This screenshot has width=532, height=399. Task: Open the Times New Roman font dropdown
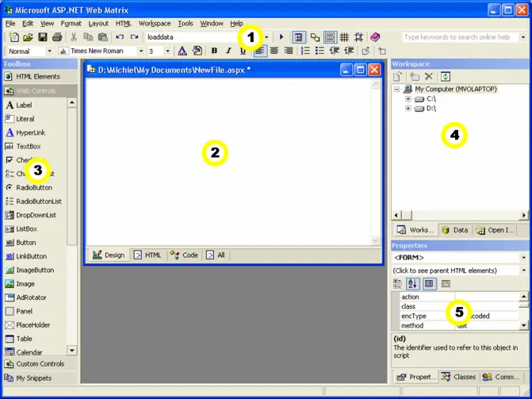[x=141, y=51]
